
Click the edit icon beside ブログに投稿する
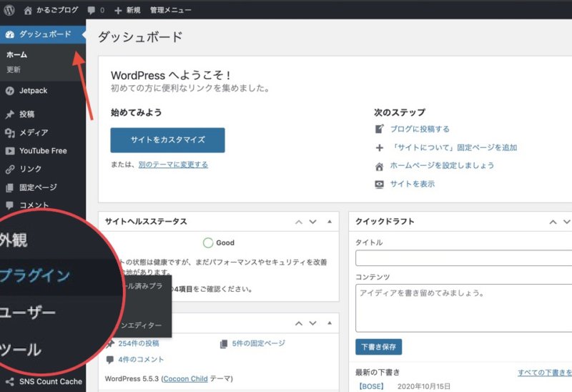pos(380,129)
